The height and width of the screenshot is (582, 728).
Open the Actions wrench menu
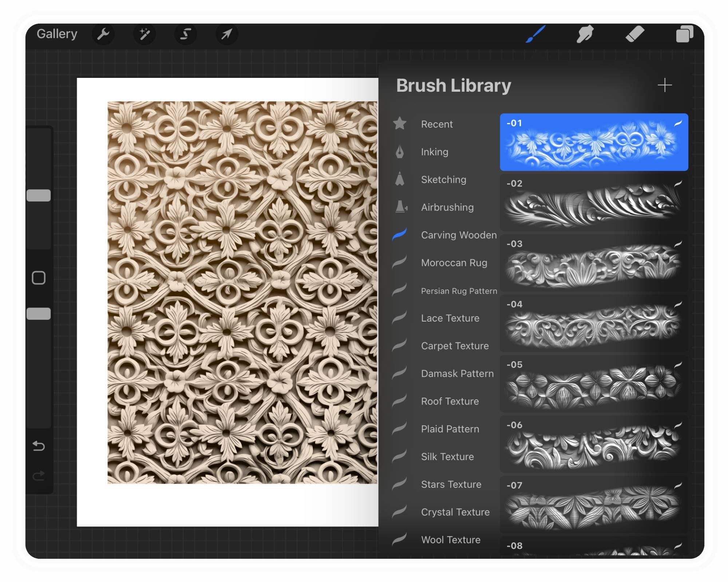click(103, 34)
